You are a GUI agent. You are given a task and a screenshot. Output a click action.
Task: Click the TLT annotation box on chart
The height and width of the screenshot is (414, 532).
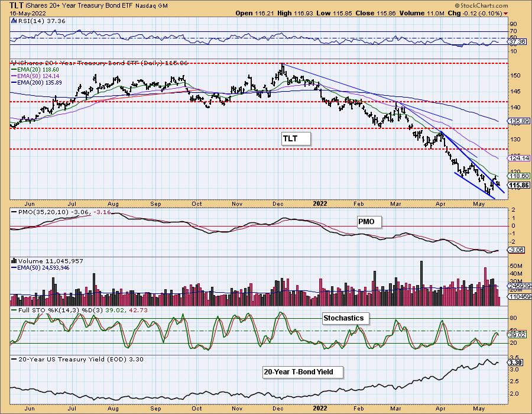[296, 138]
